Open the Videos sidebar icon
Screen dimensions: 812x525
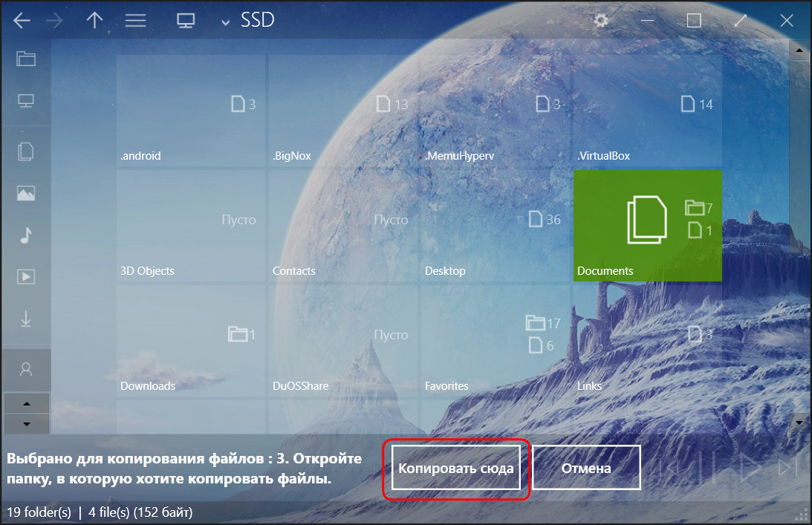click(26, 276)
